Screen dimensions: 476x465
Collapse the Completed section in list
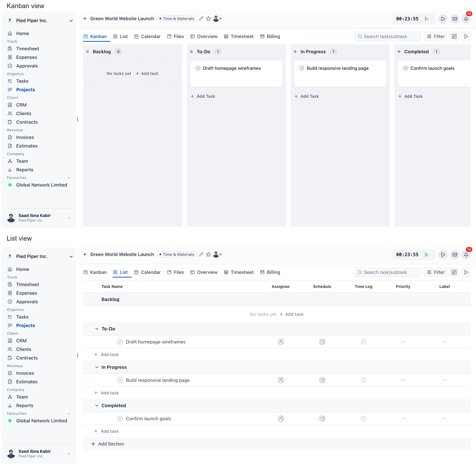97,405
